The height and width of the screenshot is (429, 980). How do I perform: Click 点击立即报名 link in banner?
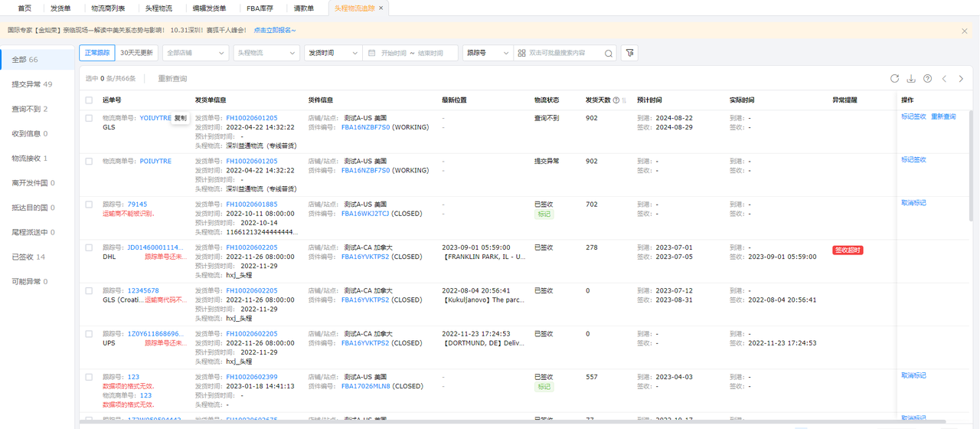pos(274,31)
